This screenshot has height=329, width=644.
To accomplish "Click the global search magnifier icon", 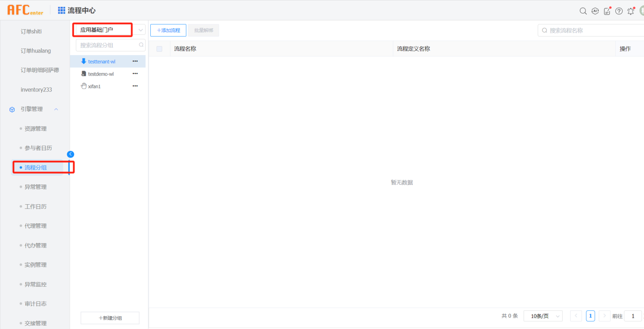I will (583, 11).
